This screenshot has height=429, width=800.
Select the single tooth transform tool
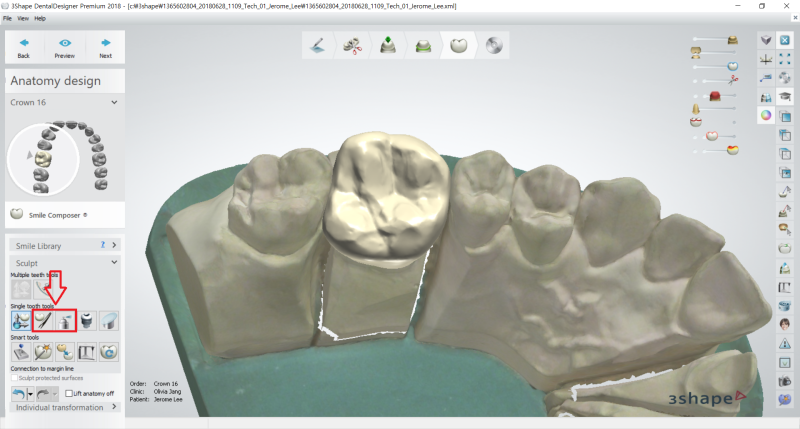coord(21,321)
